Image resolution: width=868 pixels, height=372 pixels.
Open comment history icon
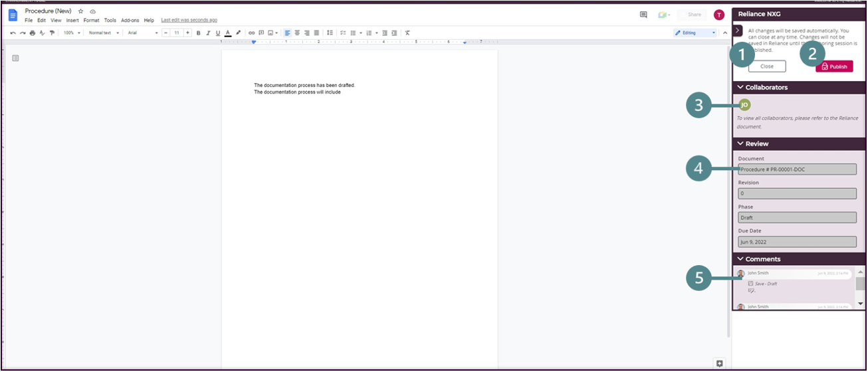[x=643, y=15]
